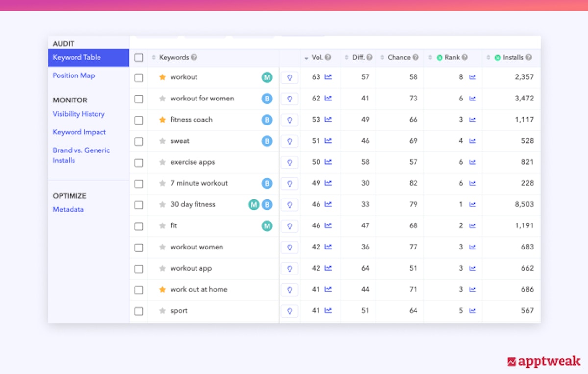Open the Visibility History link
The image size is (588, 374).
click(79, 114)
